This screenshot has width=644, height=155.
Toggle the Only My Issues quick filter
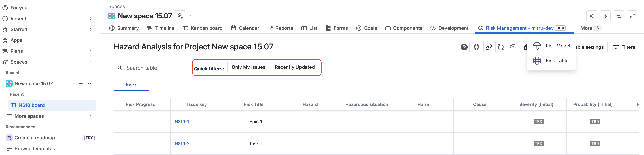[x=248, y=67]
